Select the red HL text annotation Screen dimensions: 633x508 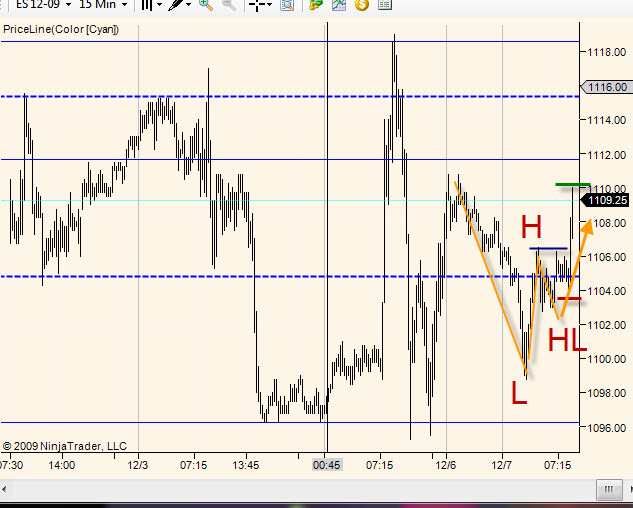click(x=567, y=340)
